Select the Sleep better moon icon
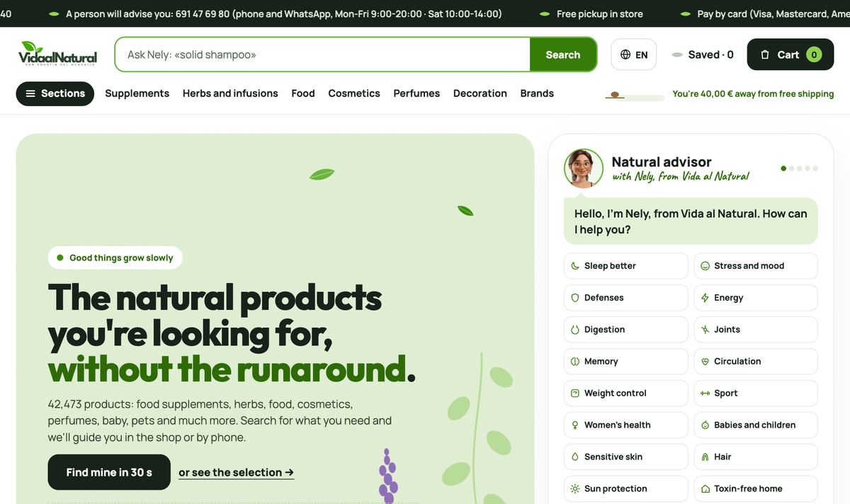 [575, 266]
